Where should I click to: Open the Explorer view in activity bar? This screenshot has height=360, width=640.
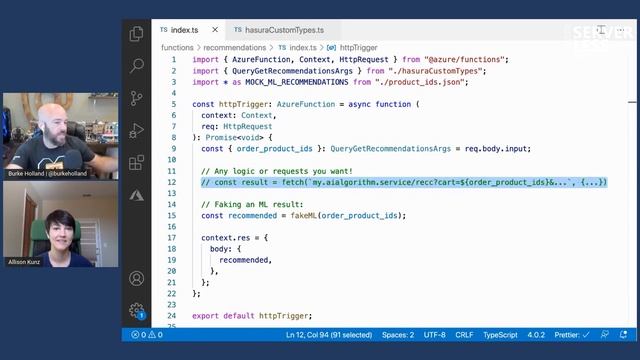[x=136, y=33]
